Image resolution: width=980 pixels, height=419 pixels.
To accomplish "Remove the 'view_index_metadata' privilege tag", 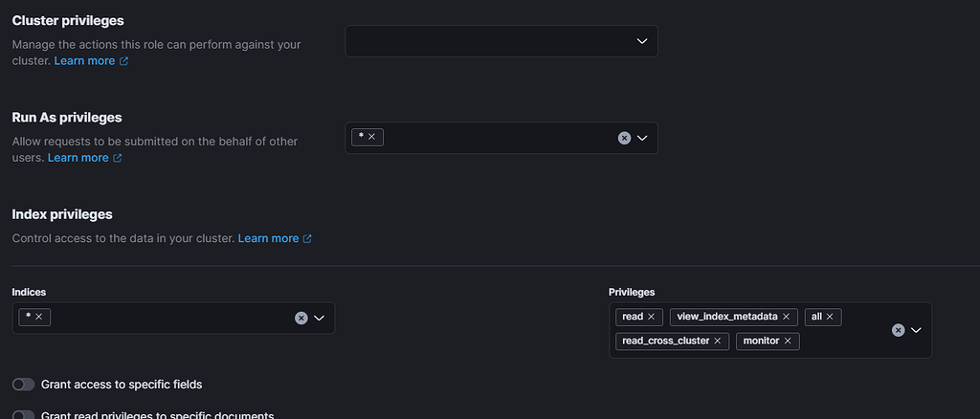I will click(786, 317).
